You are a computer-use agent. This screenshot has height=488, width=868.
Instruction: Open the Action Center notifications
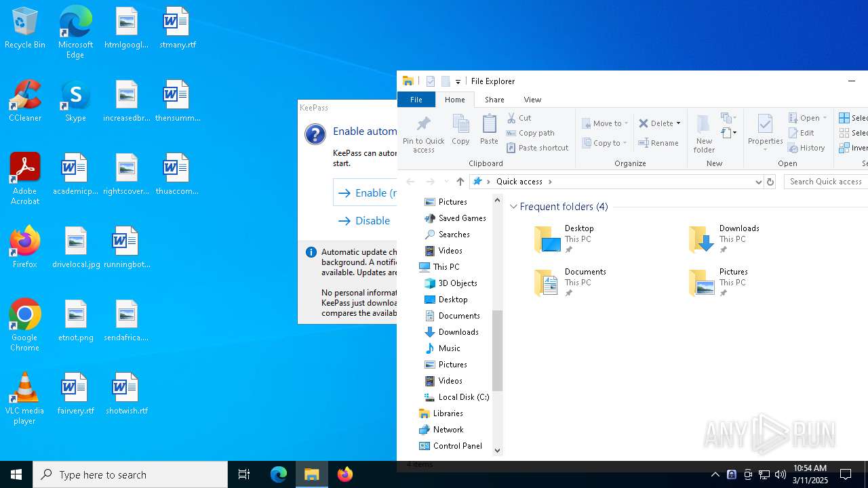click(846, 474)
